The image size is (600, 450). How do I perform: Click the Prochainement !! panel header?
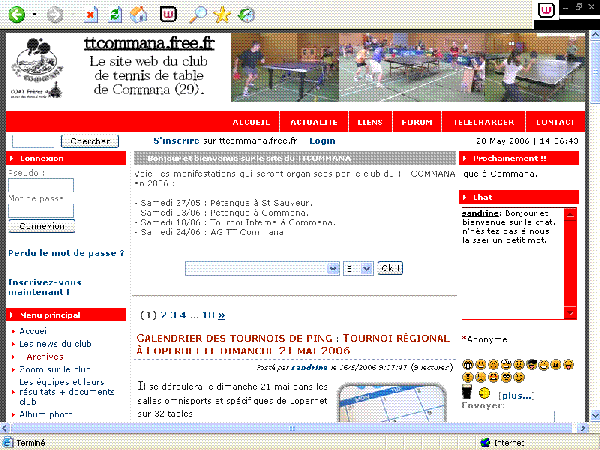click(x=519, y=158)
